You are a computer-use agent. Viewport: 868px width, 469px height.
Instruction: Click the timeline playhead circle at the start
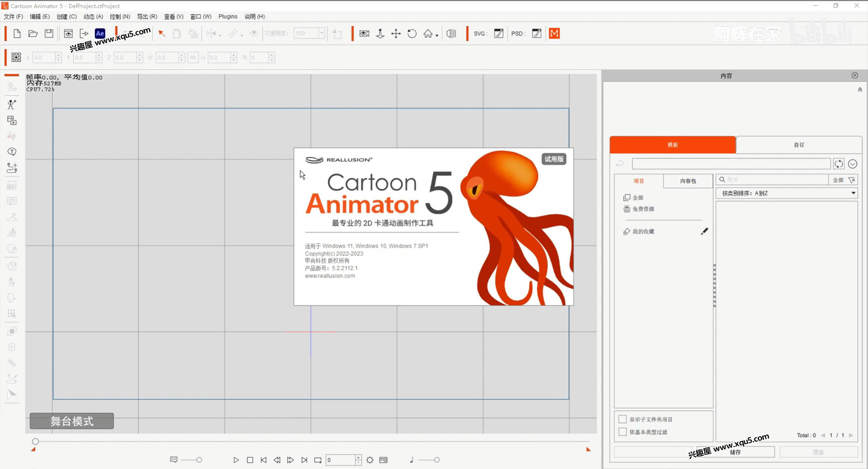point(35,442)
